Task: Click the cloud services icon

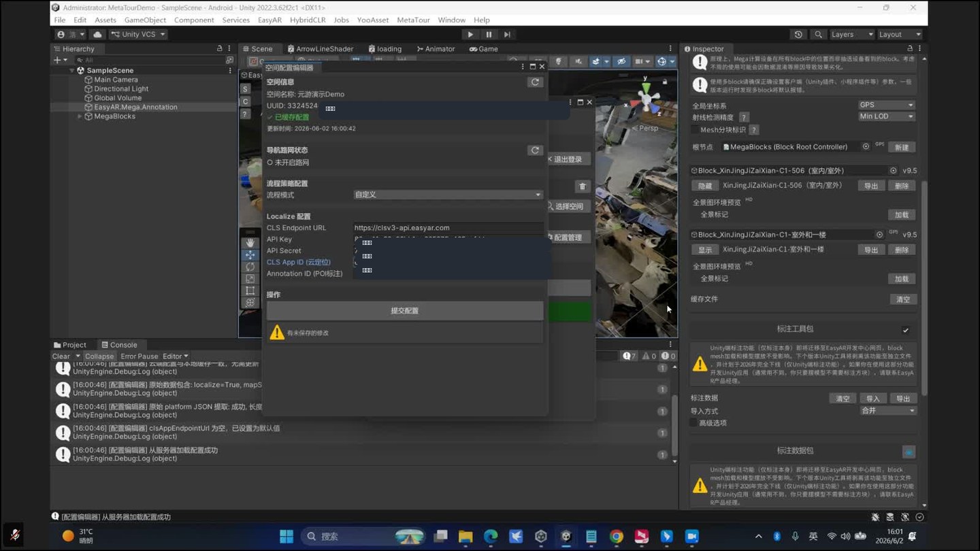Action: tap(97, 34)
